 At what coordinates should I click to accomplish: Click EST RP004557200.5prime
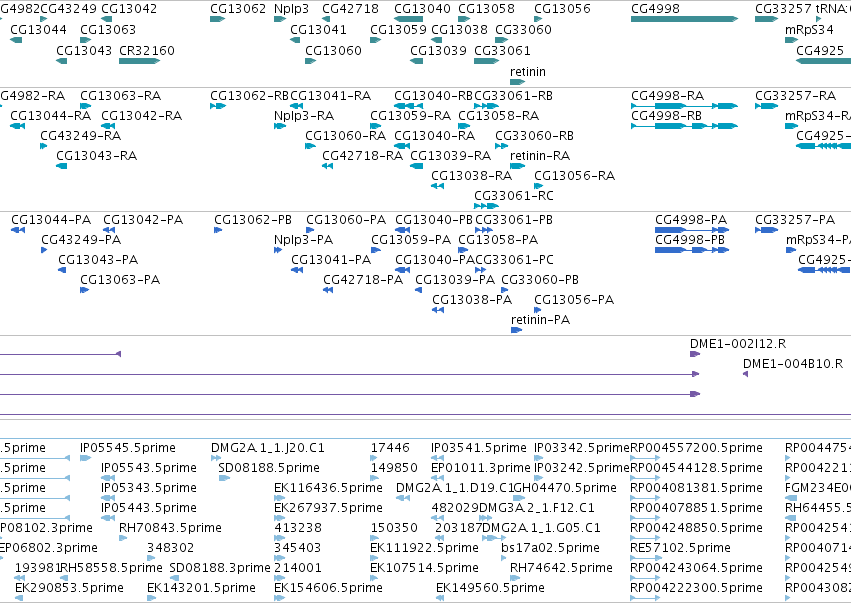click(x=696, y=448)
